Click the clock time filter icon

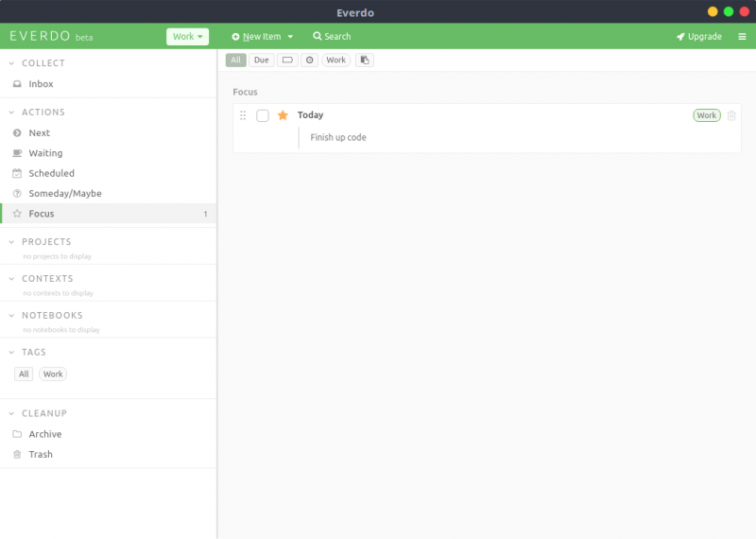point(309,60)
